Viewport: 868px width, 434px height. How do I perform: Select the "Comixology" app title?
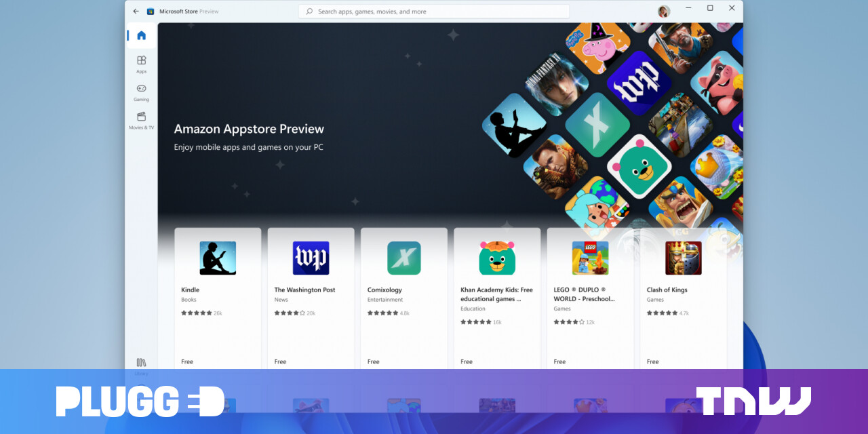pyautogui.click(x=385, y=290)
